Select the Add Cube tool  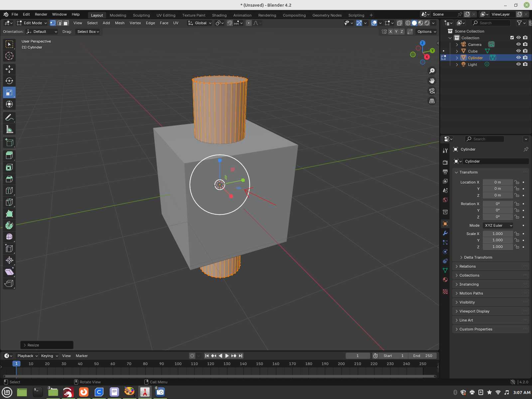[9, 143]
